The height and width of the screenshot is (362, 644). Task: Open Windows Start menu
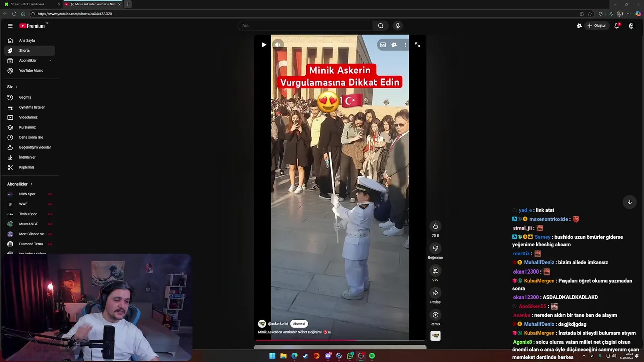point(272,356)
